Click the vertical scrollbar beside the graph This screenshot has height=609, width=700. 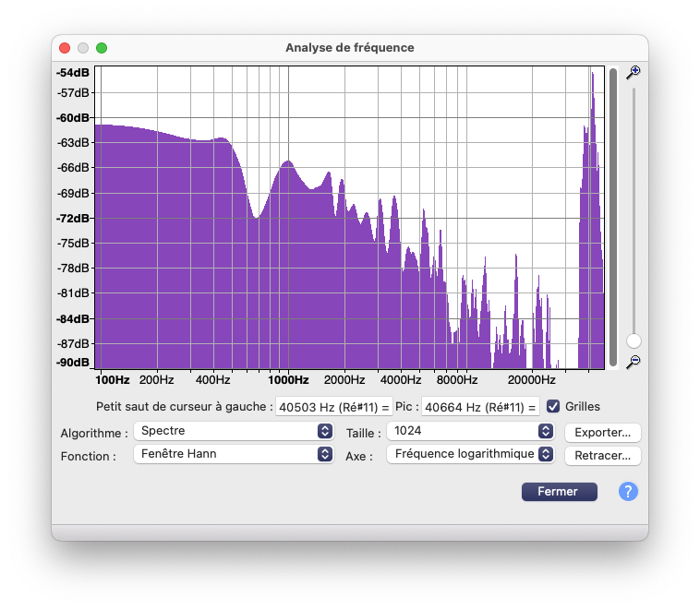tap(613, 217)
